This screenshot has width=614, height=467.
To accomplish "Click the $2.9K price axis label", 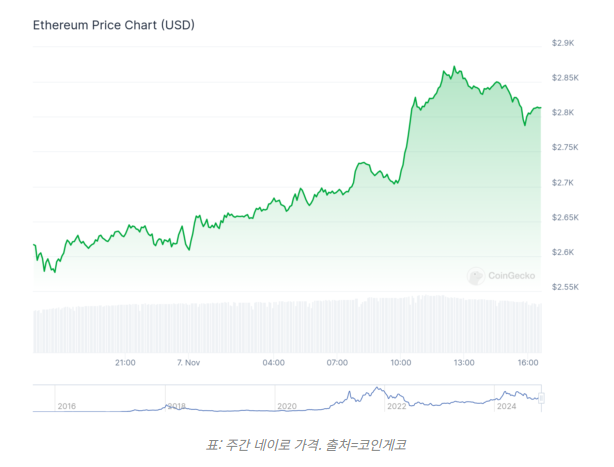I will pos(563,43).
